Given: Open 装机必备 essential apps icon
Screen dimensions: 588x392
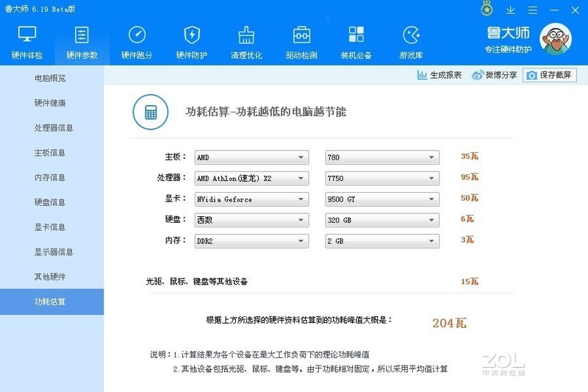Looking at the screenshot, I should pyautogui.click(x=356, y=35).
